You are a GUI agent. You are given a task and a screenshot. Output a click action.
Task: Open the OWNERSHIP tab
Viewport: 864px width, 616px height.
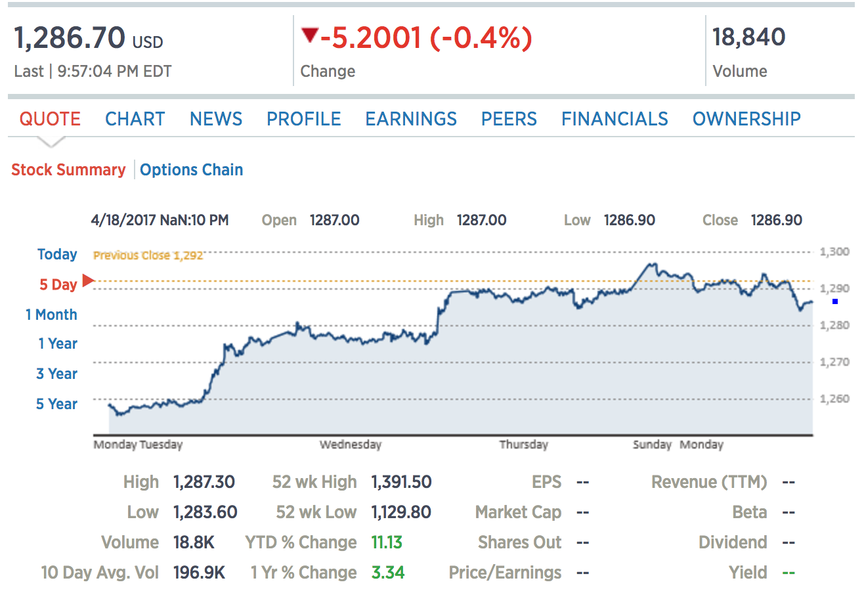tap(746, 119)
